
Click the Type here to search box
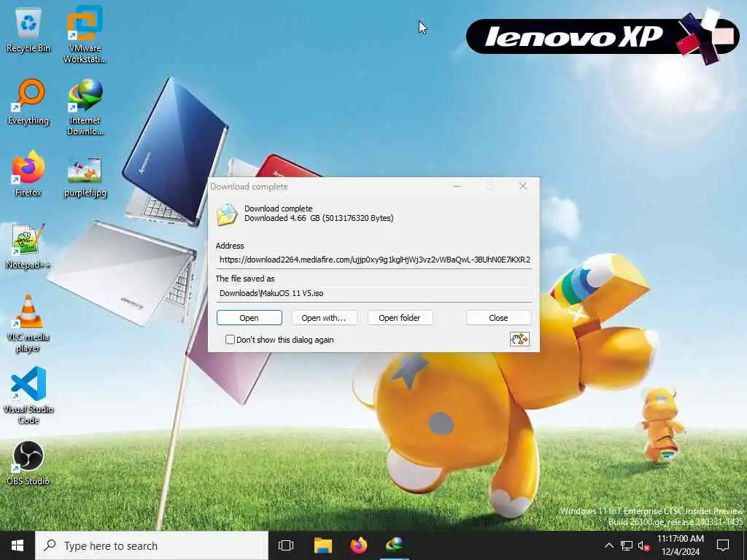[152, 545]
